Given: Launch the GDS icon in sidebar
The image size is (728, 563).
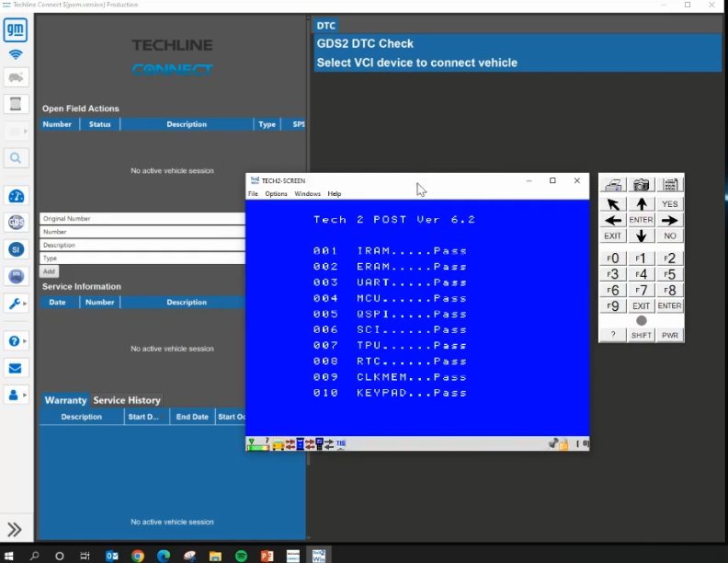Looking at the screenshot, I should coord(16,222).
